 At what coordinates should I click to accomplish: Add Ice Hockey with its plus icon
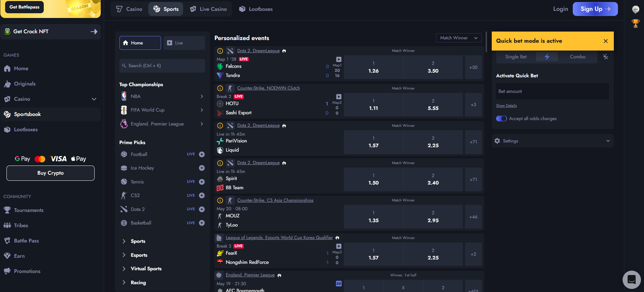tap(202, 168)
